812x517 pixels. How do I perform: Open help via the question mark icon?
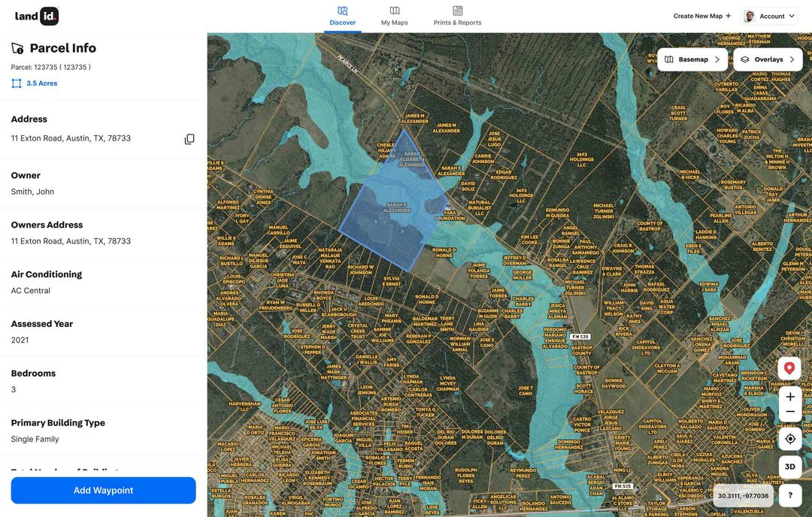tap(789, 494)
